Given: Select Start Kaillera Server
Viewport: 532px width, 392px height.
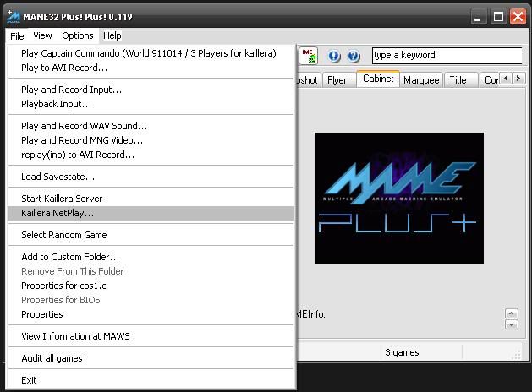Looking at the screenshot, I should [x=151, y=199].
